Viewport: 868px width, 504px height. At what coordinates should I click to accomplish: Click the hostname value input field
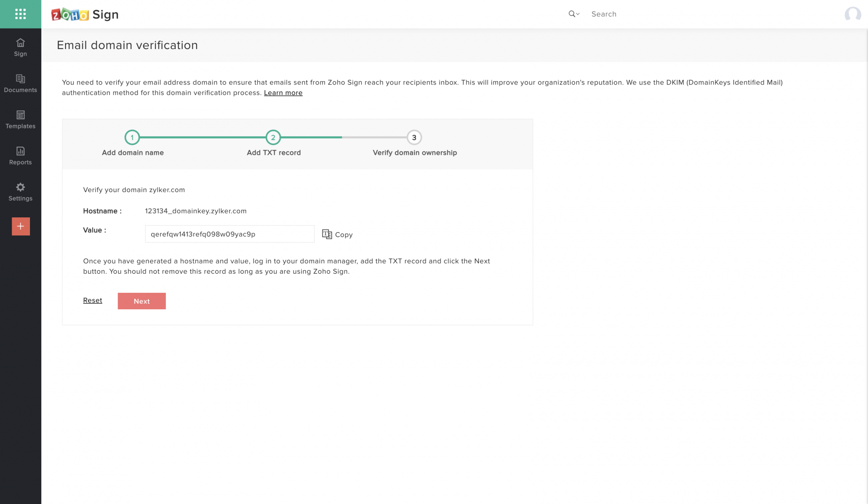click(x=230, y=234)
